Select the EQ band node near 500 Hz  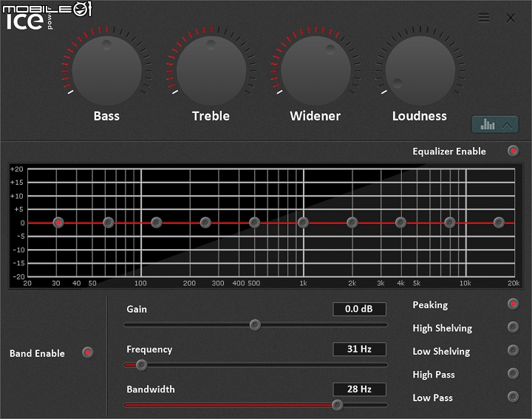point(254,222)
